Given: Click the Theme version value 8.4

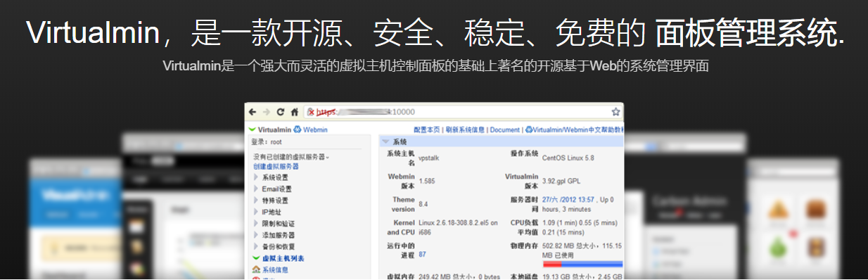Looking at the screenshot, I should click(x=423, y=204).
